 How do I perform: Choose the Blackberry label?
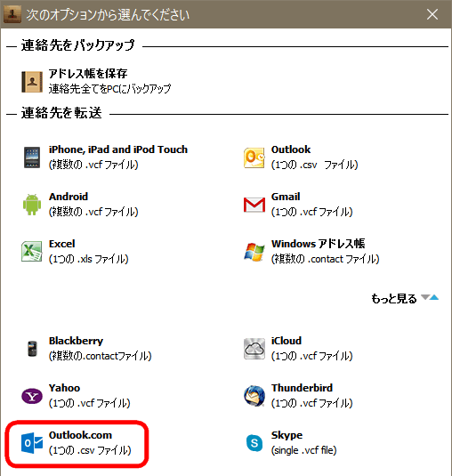(x=76, y=341)
